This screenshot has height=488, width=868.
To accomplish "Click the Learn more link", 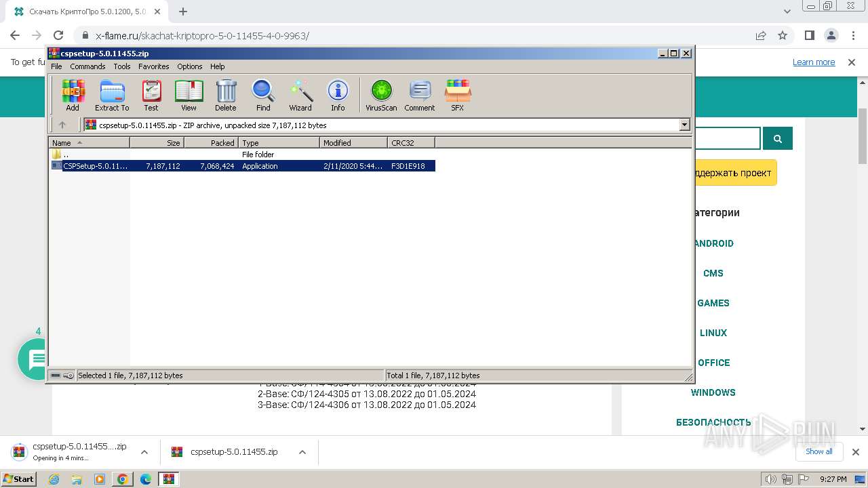I will (x=814, y=62).
